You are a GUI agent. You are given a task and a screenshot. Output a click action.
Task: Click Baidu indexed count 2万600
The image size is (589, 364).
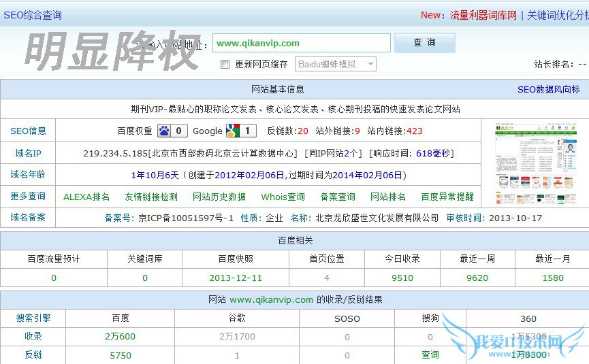[120, 336]
